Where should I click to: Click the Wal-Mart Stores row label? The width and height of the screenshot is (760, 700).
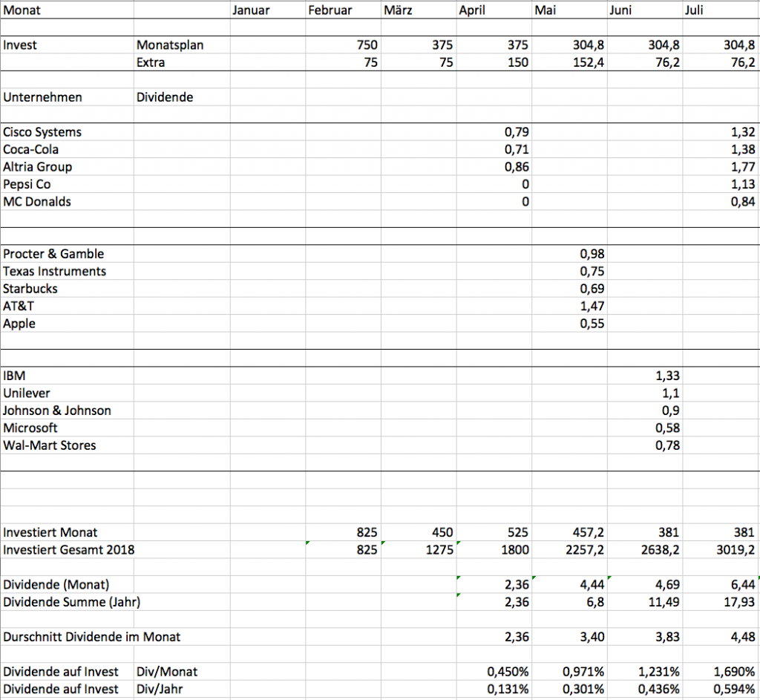coord(50,446)
